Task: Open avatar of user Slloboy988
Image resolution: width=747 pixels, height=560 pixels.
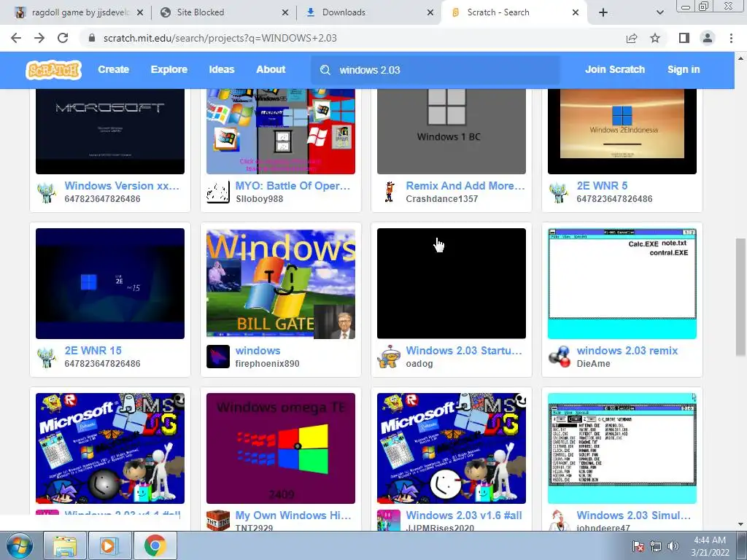Action: pos(218,192)
